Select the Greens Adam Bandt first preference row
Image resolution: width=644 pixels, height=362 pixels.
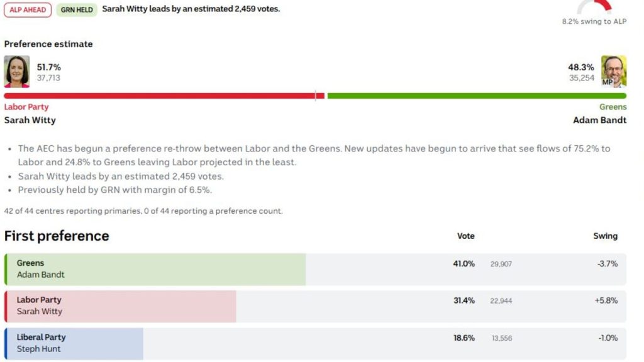314,269
